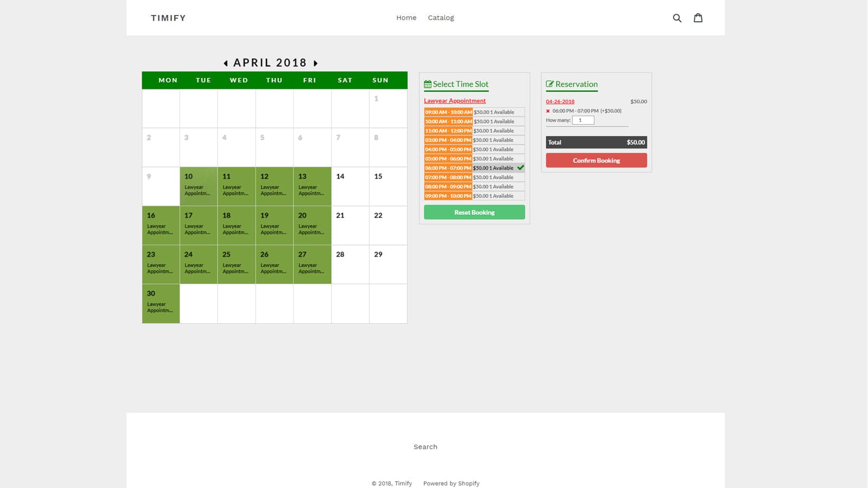
Task: Click the Home navigation item
Action: point(406,17)
